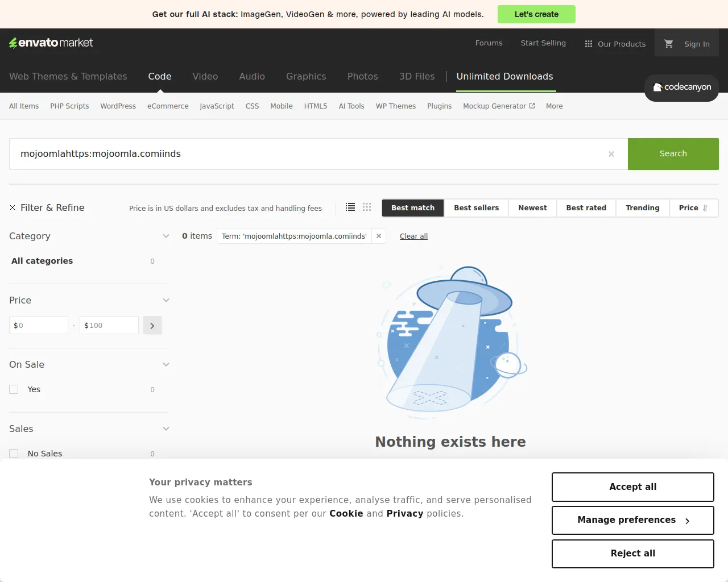Browse Plugins category
This screenshot has width=728, height=582.
[x=440, y=106]
